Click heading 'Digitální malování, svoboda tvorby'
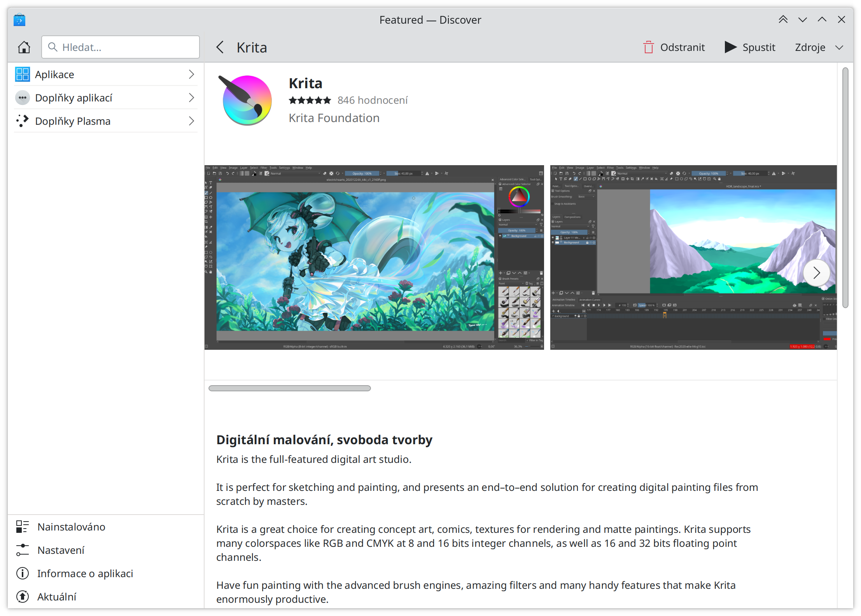 tap(324, 440)
